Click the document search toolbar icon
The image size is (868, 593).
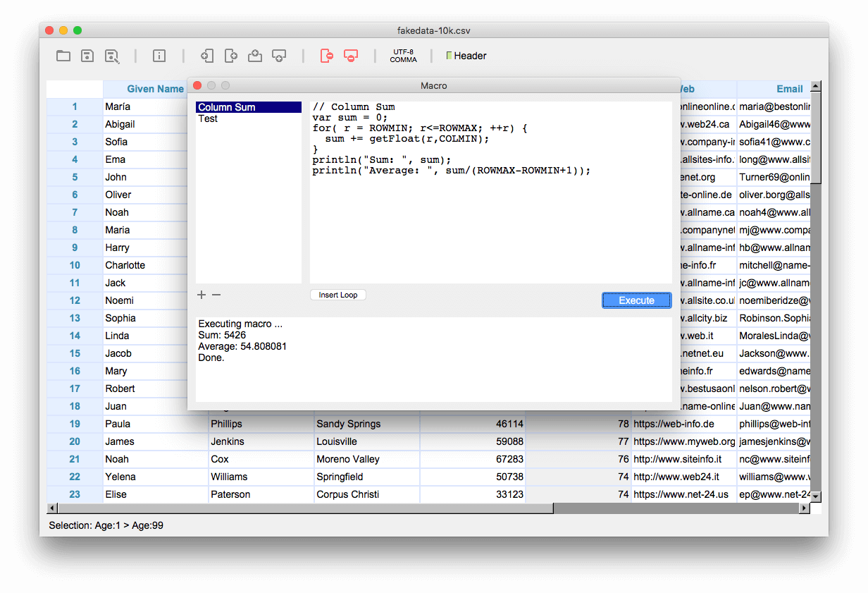click(x=112, y=56)
